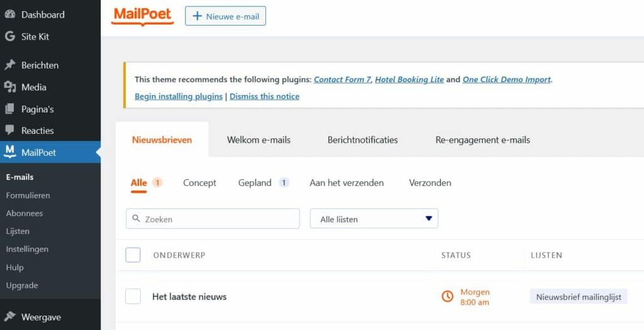The width and height of the screenshot is (644, 330).
Task: Click the Site Kit Google icon
Action: tap(10, 36)
